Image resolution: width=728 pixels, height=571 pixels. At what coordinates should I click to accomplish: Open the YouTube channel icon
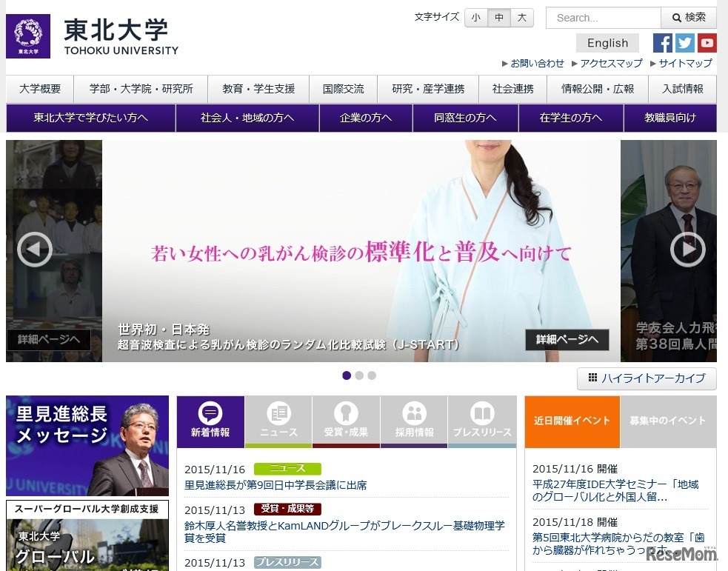pos(707,43)
